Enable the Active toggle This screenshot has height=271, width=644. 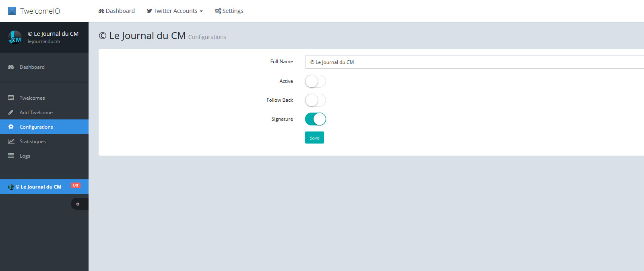tap(315, 82)
